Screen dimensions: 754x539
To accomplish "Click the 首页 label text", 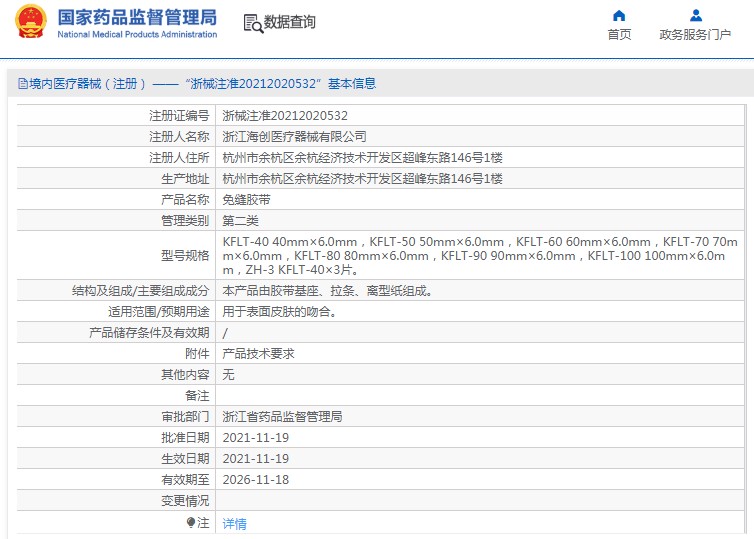I will (x=619, y=35).
